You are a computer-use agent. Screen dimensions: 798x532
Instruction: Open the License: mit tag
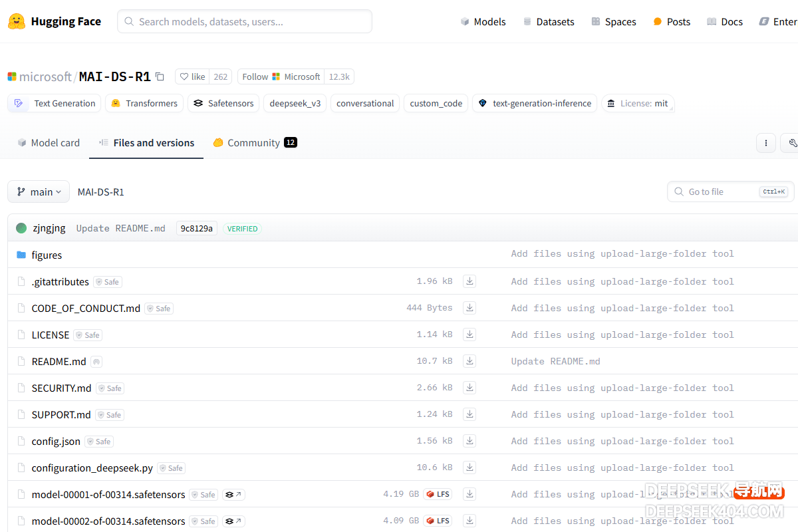[638, 103]
